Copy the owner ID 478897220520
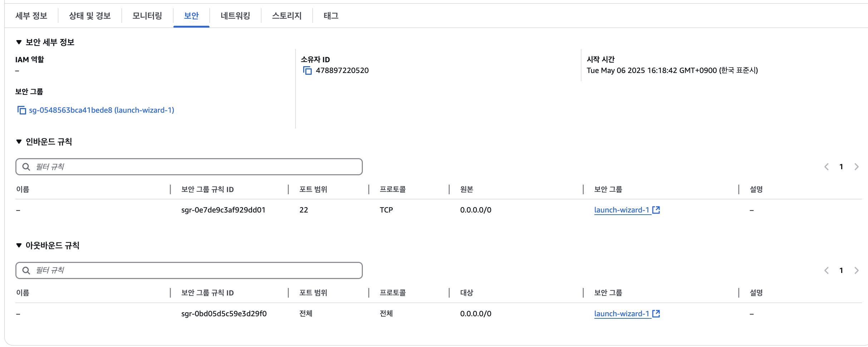The image size is (868, 347). pyautogui.click(x=307, y=70)
